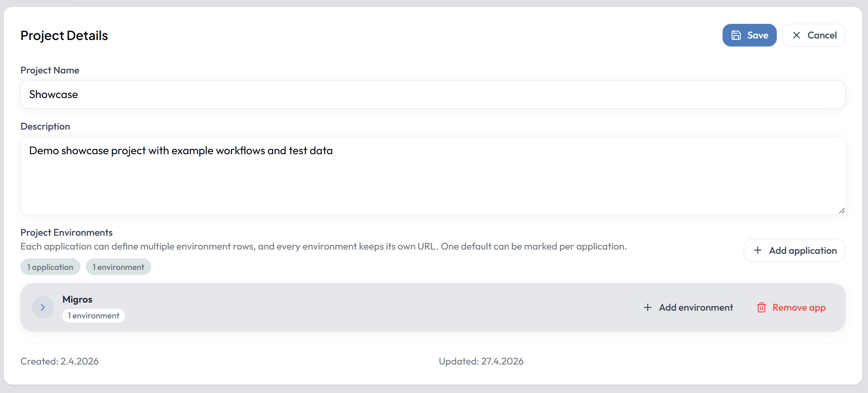Click inside the Description text area
This screenshot has width=868, height=393.
point(433,175)
